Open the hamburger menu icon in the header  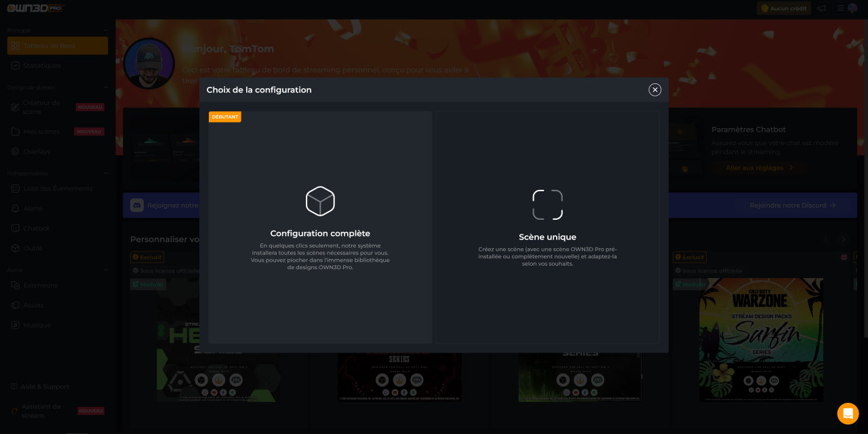[841, 8]
